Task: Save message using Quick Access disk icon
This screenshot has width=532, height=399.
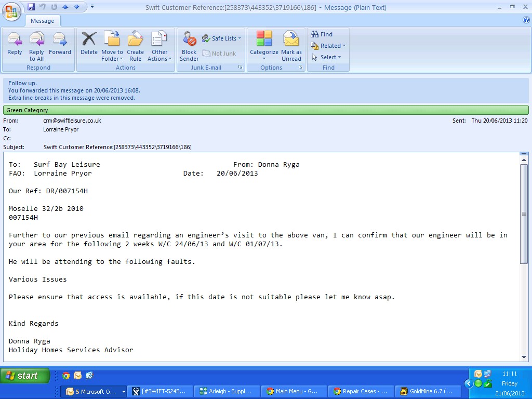Action: click(x=31, y=6)
